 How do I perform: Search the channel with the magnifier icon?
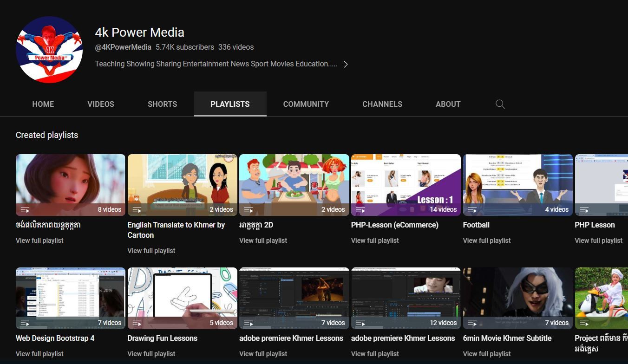(x=500, y=104)
